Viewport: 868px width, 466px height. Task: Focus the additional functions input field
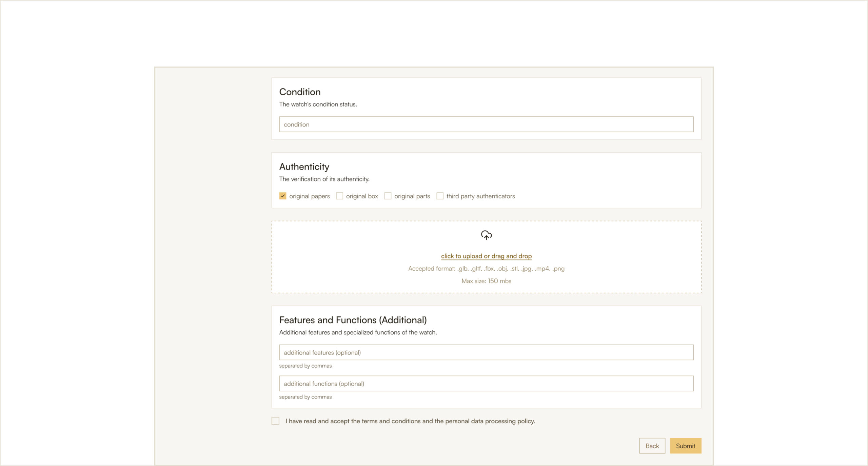486,384
